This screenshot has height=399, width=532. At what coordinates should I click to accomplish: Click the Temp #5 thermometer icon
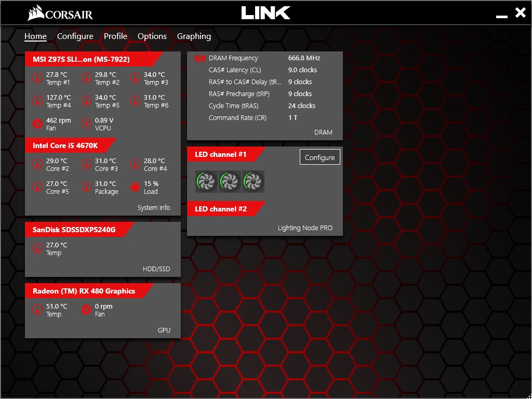tap(86, 101)
